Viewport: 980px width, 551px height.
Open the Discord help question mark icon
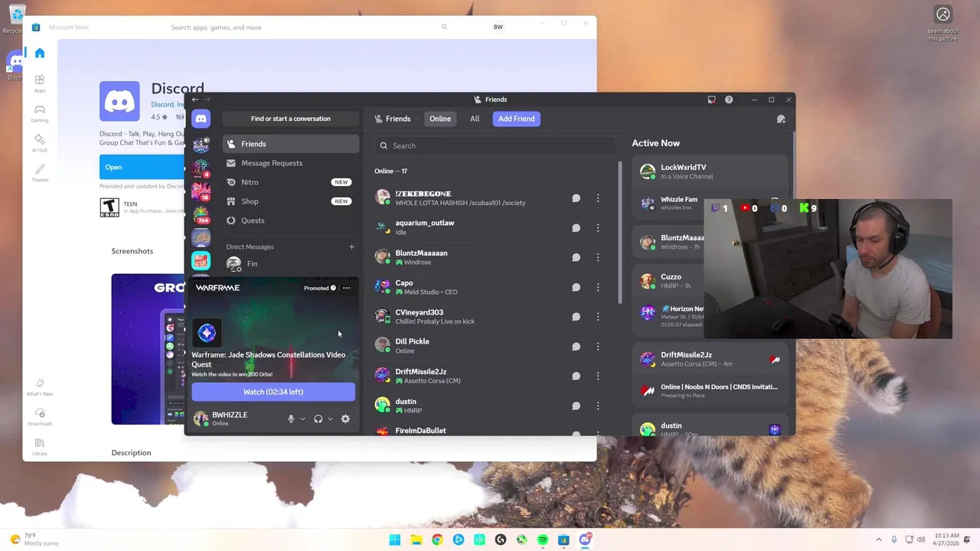tap(729, 99)
